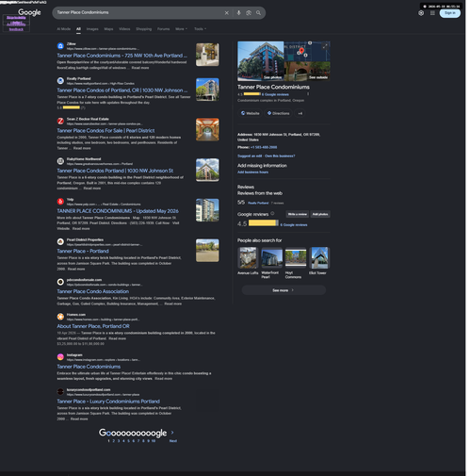Open the Tools dropdown
Image resolution: width=471 pixels, height=476 pixels.
tap(200, 29)
